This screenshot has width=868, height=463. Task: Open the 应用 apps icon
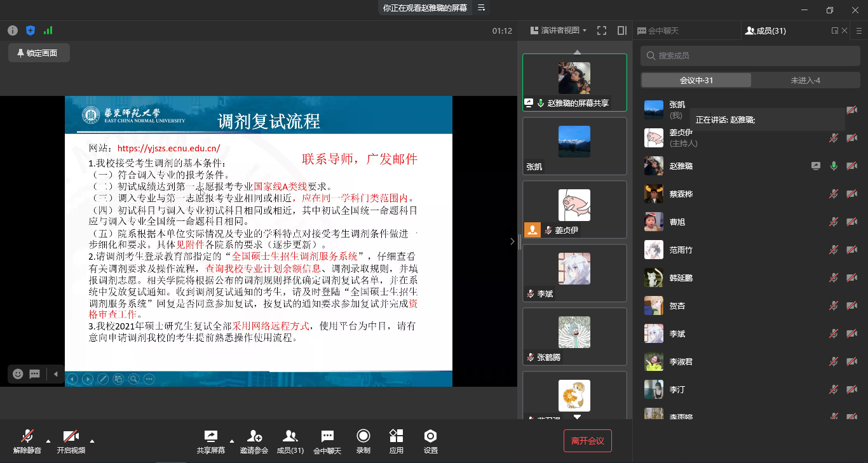[x=396, y=441]
